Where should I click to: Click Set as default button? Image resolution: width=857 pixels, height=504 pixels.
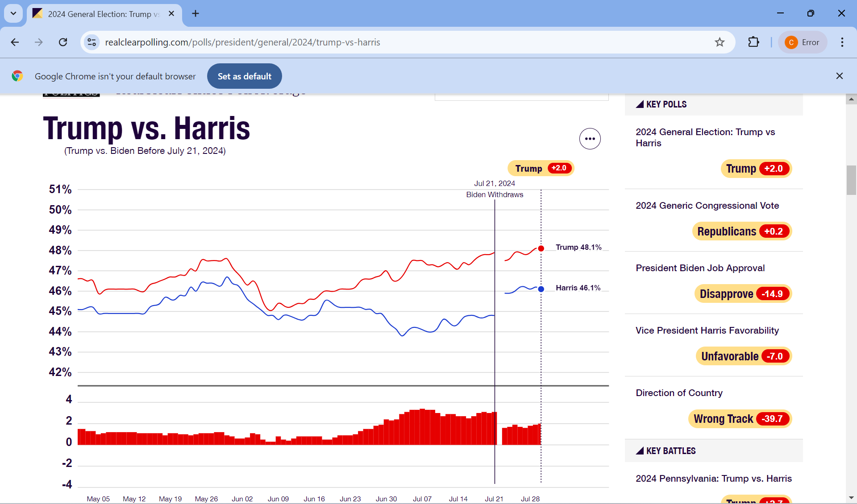tap(244, 76)
